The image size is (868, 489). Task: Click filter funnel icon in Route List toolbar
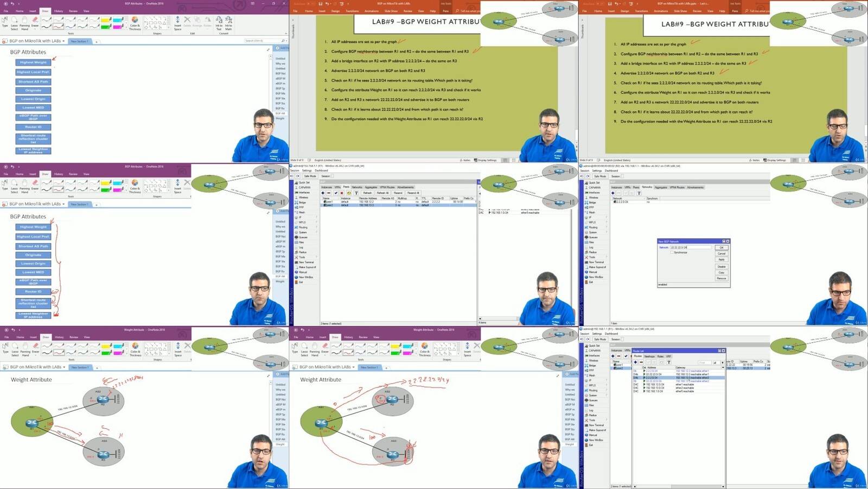pyautogui.click(x=669, y=362)
